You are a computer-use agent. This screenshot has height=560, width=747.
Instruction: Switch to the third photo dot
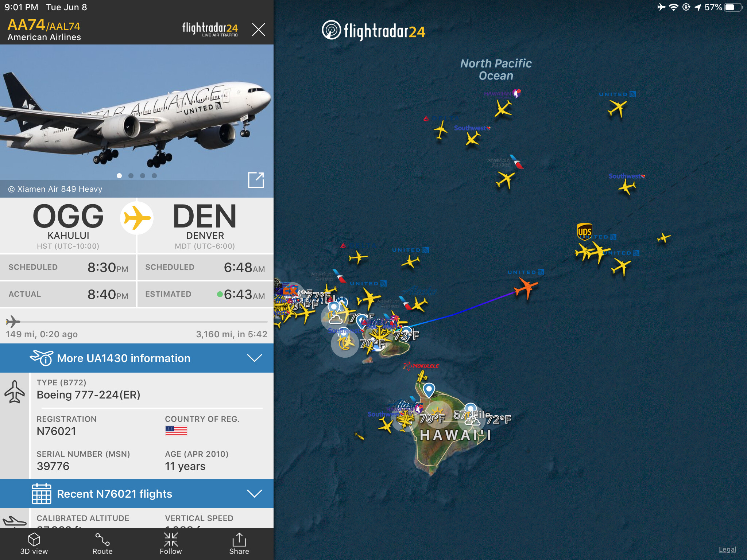pos(143,176)
